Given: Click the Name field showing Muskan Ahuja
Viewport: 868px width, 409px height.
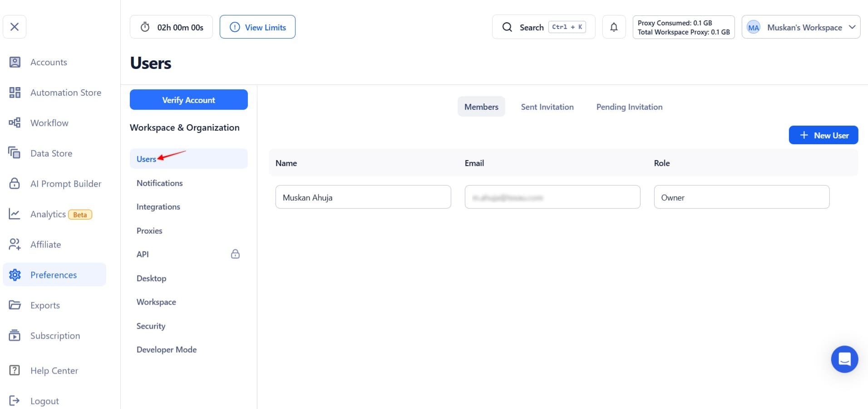Looking at the screenshot, I should pyautogui.click(x=363, y=197).
